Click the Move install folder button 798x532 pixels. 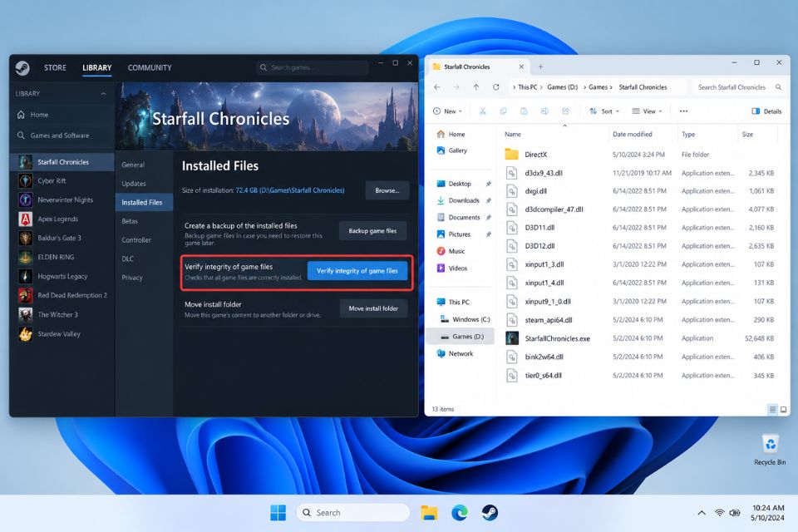pos(373,308)
